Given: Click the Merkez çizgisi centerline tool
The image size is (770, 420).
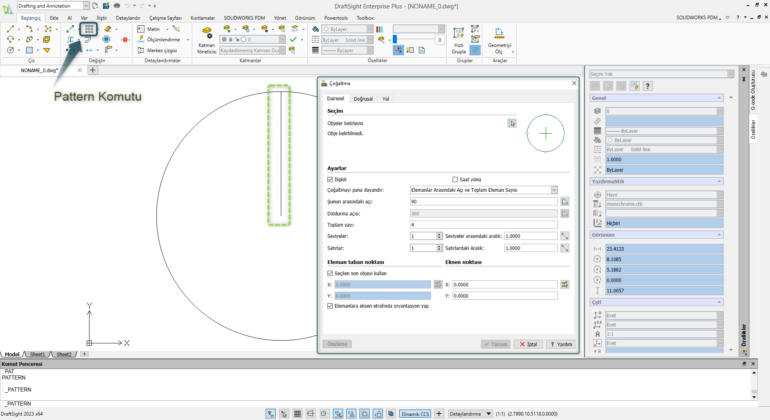Looking at the screenshot, I should [x=157, y=50].
